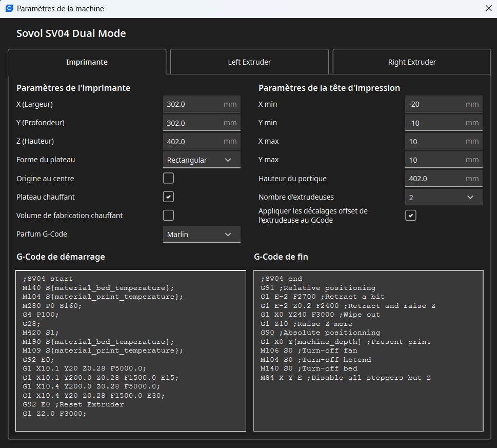
Task: Click the ';SV04 end' line in end G-Code
Action: click(x=281, y=279)
